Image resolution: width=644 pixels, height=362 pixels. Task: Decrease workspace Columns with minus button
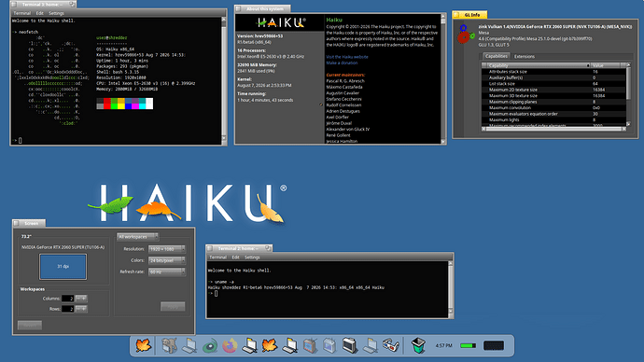(78, 299)
